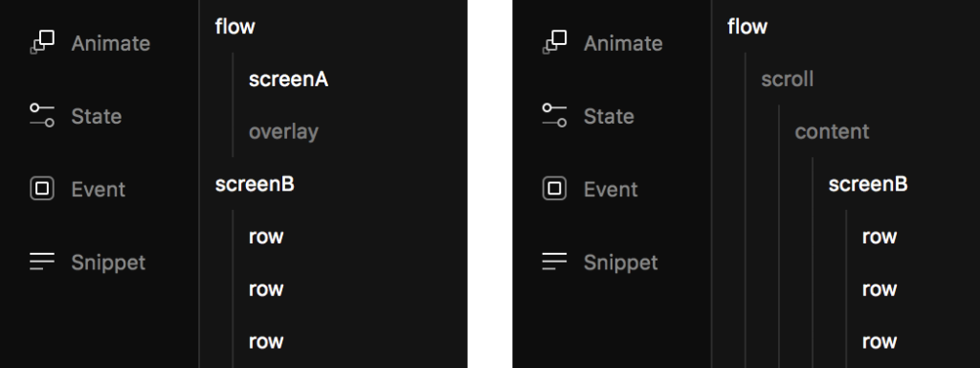This screenshot has width=980, height=368.
Task: Click the Snippet icon beside the overlay layer list
Action: click(42, 262)
